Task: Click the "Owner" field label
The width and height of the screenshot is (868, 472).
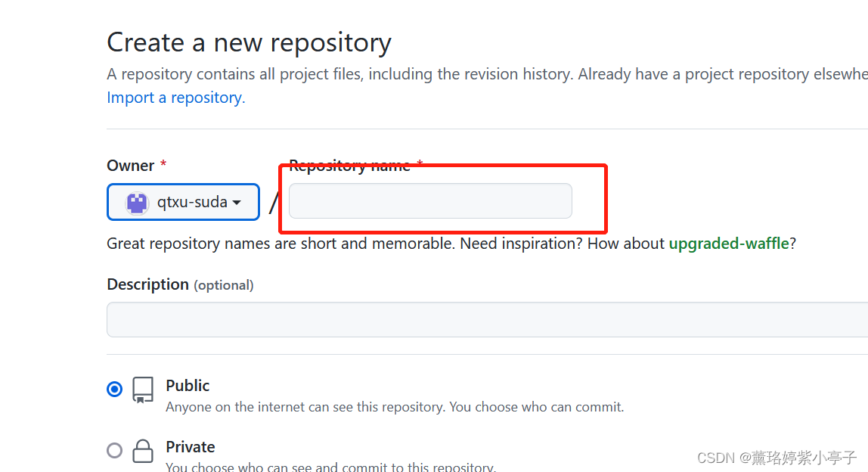Action: (x=131, y=166)
